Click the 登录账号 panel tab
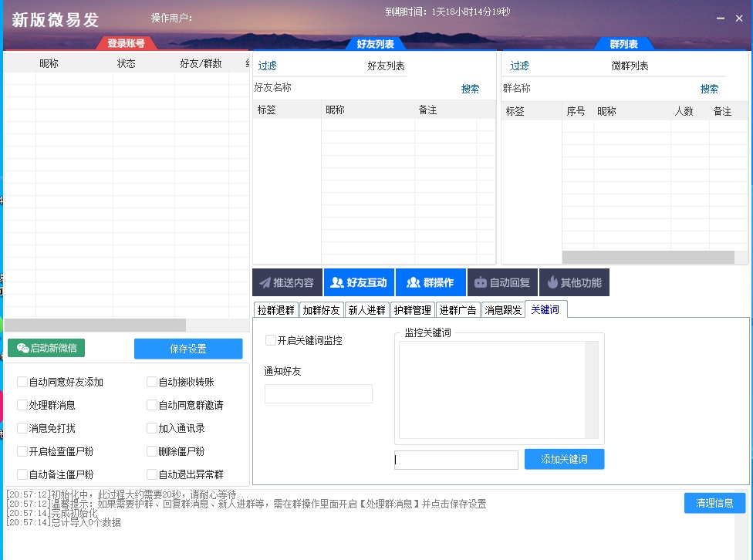 [x=127, y=43]
